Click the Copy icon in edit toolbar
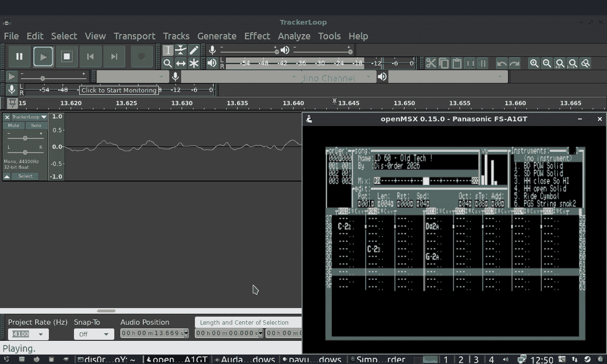Image resolution: width=607 pixels, height=364 pixels. point(444,63)
